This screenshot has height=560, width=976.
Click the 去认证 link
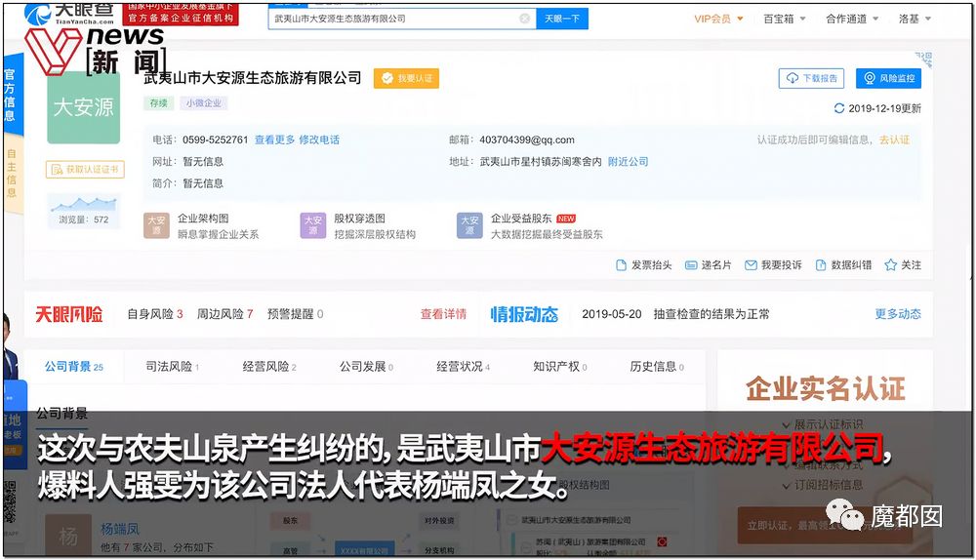(x=894, y=140)
